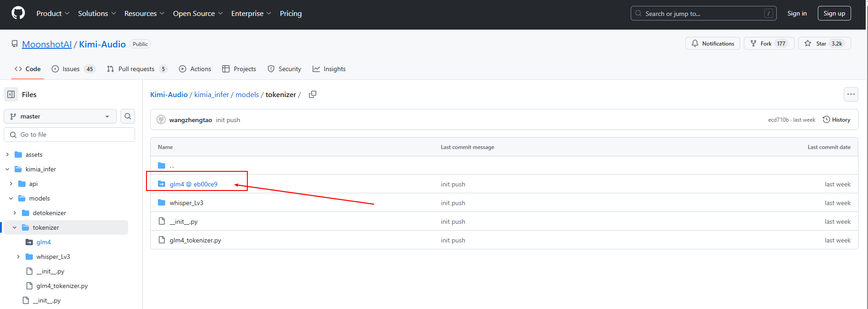Expand the detokenizer folder chevron
868x309 pixels.
pos(15,213)
